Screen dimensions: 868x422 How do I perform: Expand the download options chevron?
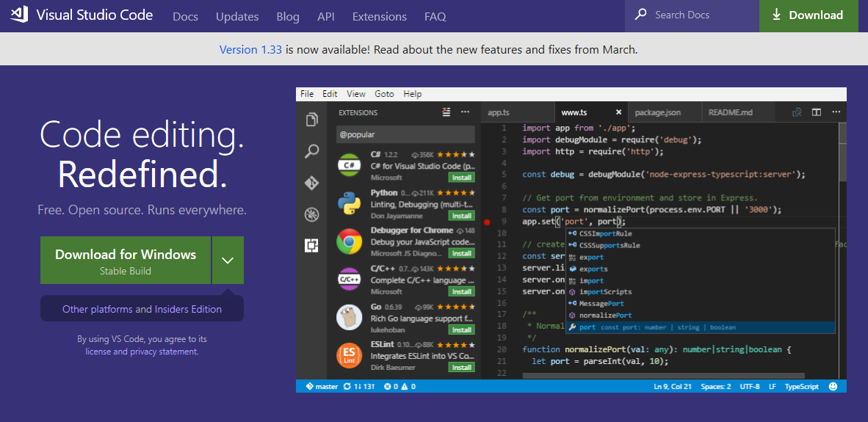(228, 261)
